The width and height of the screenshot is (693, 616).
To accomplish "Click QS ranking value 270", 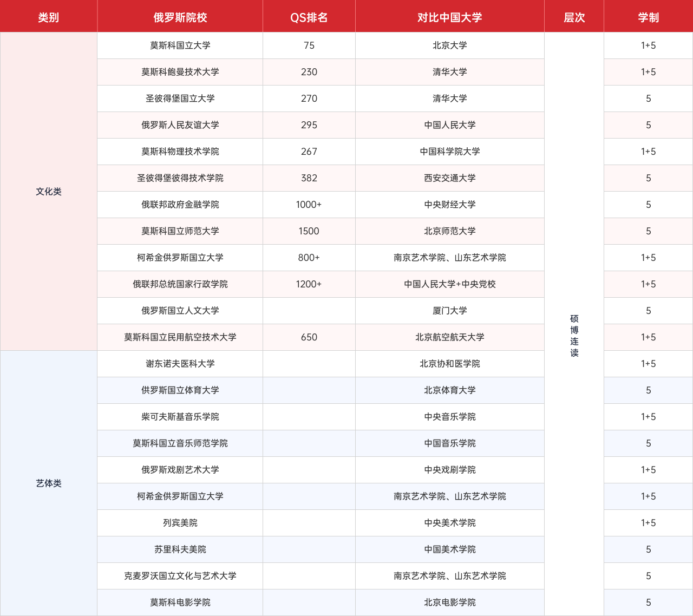I will [x=309, y=99].
